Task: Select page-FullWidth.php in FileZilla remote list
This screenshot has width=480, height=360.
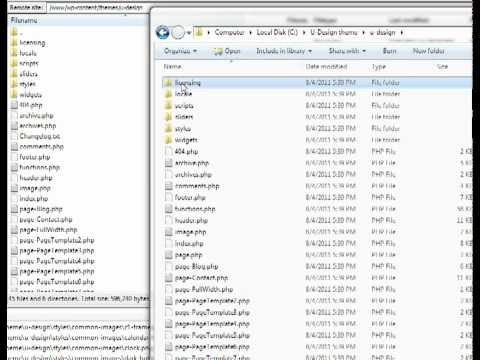Action: click(48, 230)
